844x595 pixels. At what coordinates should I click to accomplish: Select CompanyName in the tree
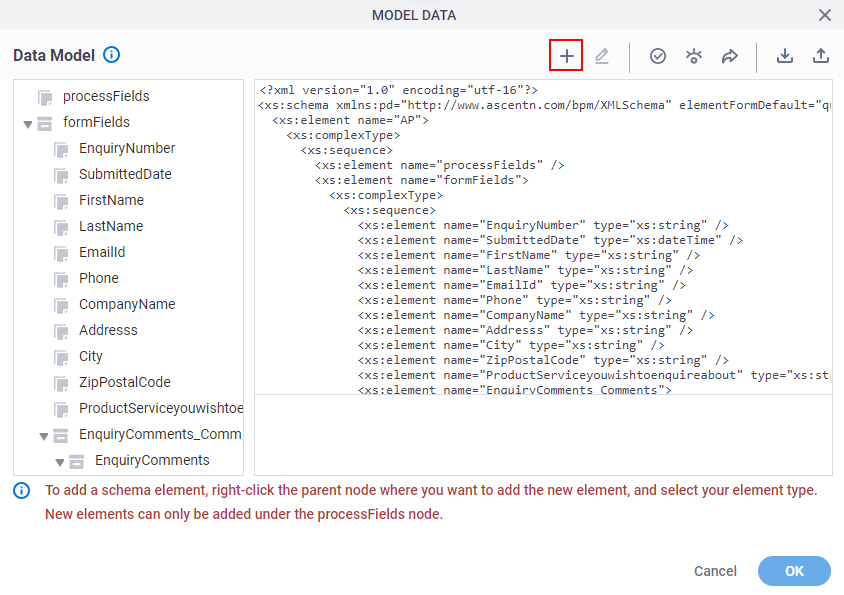[x=127, y=304]
